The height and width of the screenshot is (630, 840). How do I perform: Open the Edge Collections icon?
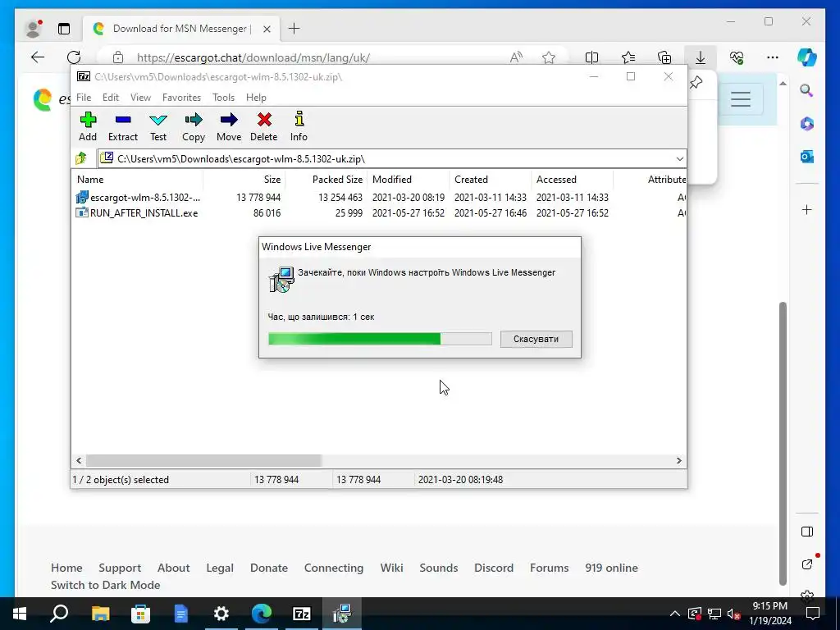point(664,57)
